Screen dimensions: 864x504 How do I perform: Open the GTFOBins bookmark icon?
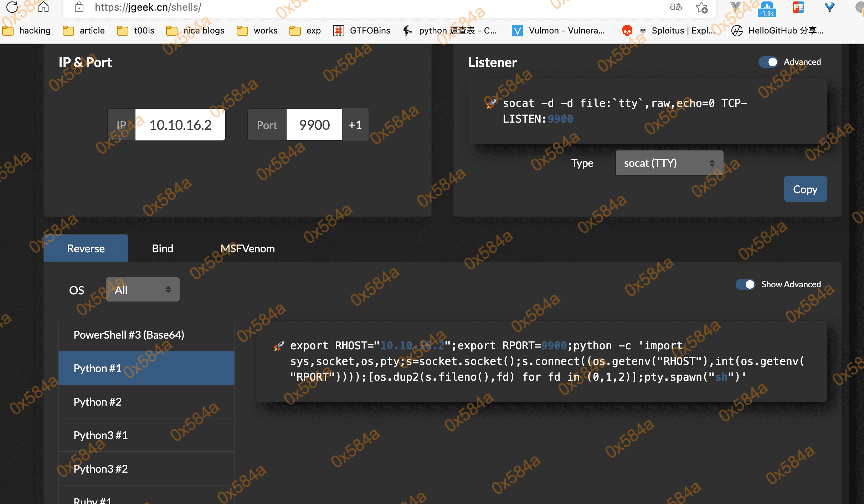(338, 31)
